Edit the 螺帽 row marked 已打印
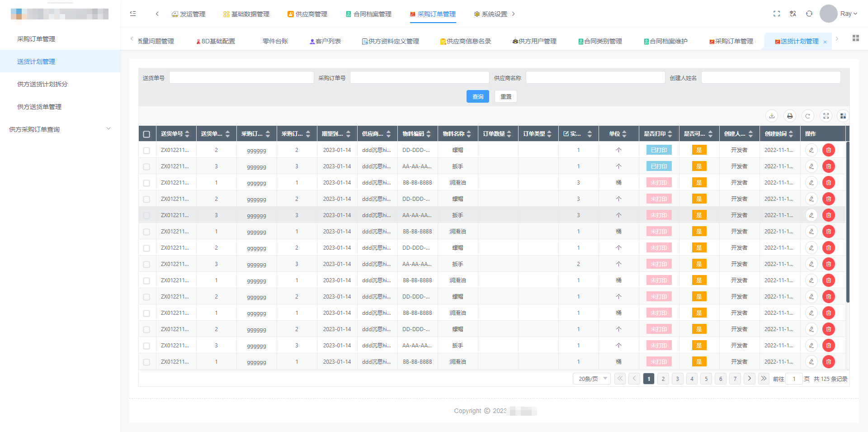The image size is (868, 432). tap(811, 150)
